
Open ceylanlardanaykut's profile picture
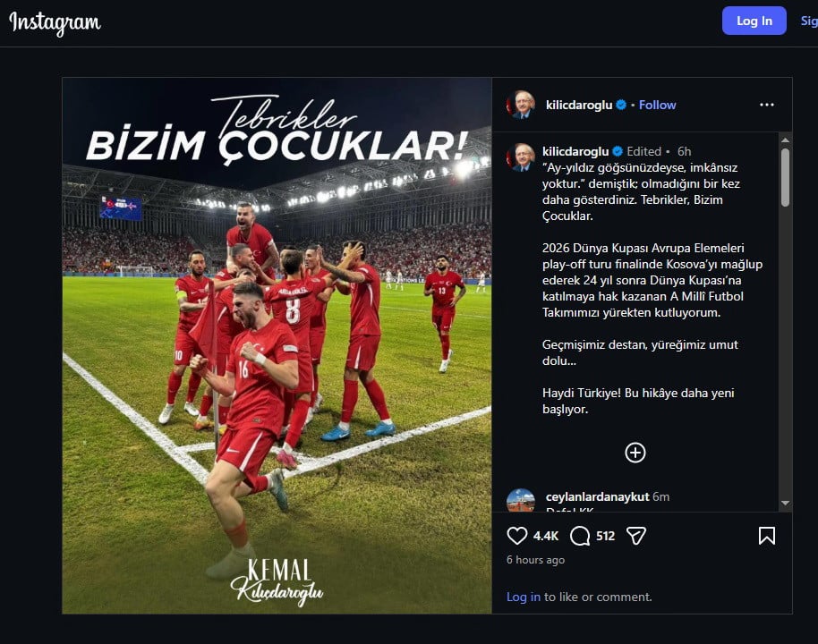(521, 500)
